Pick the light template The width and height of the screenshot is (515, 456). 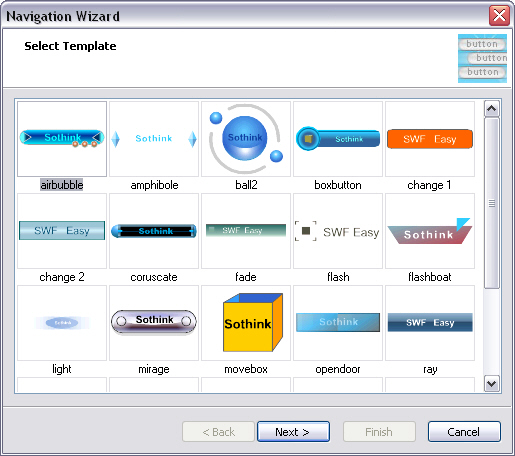pyautogui.click(x=62, y=323)
